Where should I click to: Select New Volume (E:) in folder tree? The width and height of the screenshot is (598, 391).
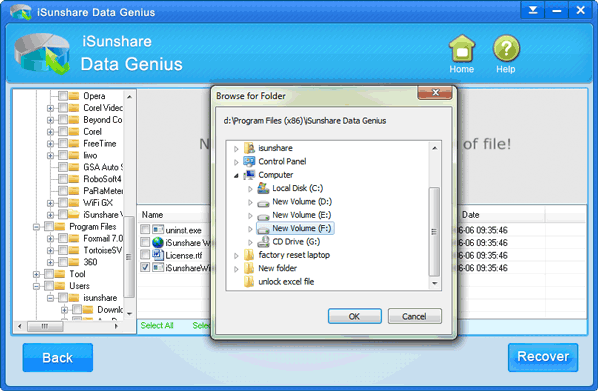click(x=301, y=215)
